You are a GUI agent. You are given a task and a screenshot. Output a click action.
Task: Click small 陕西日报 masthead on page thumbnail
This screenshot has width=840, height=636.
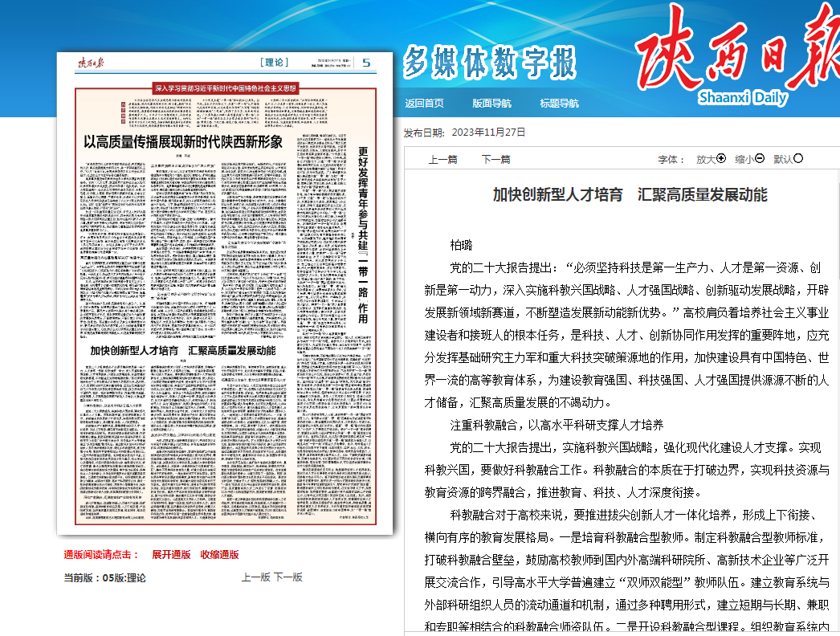pos(92,63)
